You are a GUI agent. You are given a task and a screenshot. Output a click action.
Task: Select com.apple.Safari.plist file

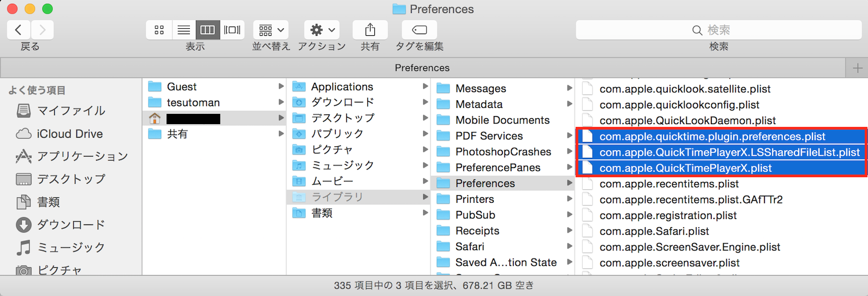coord(654,231)
